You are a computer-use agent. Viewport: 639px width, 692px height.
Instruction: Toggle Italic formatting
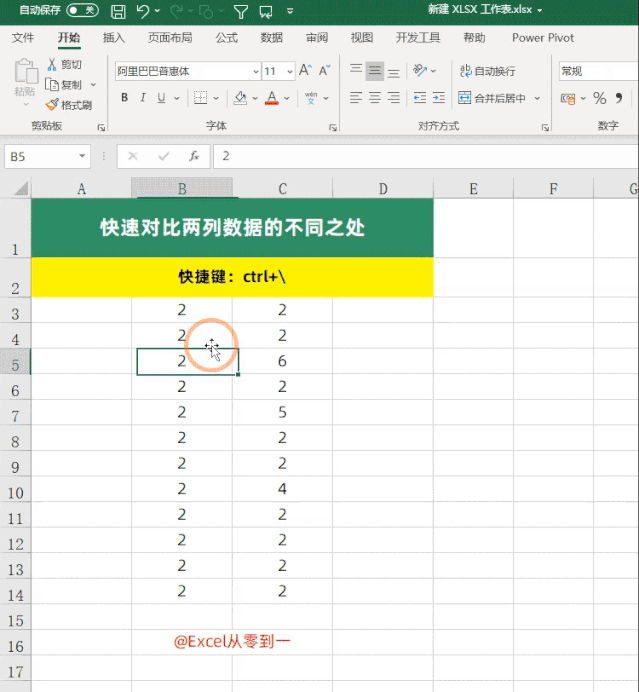(143, 98)
